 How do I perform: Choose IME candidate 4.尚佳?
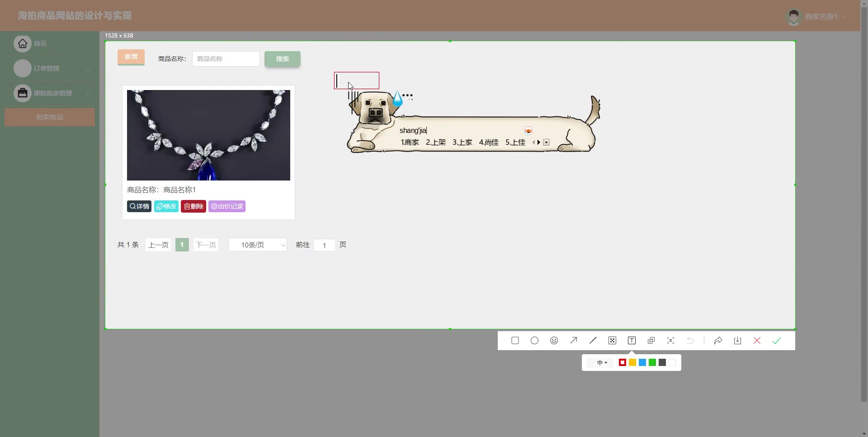(x=489, y=142)
